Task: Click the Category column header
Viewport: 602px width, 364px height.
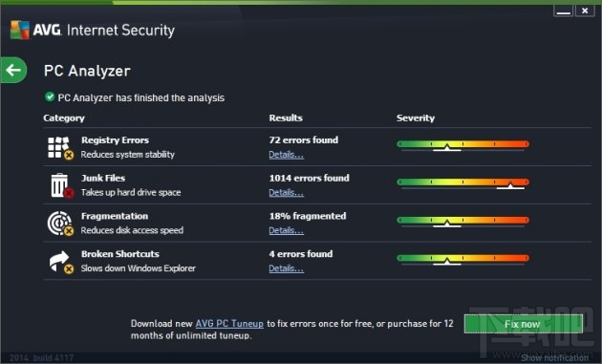Action: click(64, 118)
